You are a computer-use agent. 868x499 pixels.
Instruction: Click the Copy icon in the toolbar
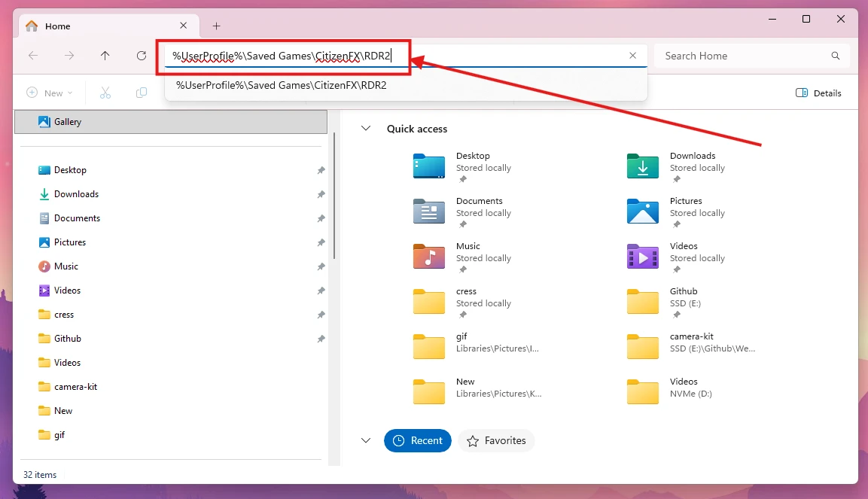point(141,92)
